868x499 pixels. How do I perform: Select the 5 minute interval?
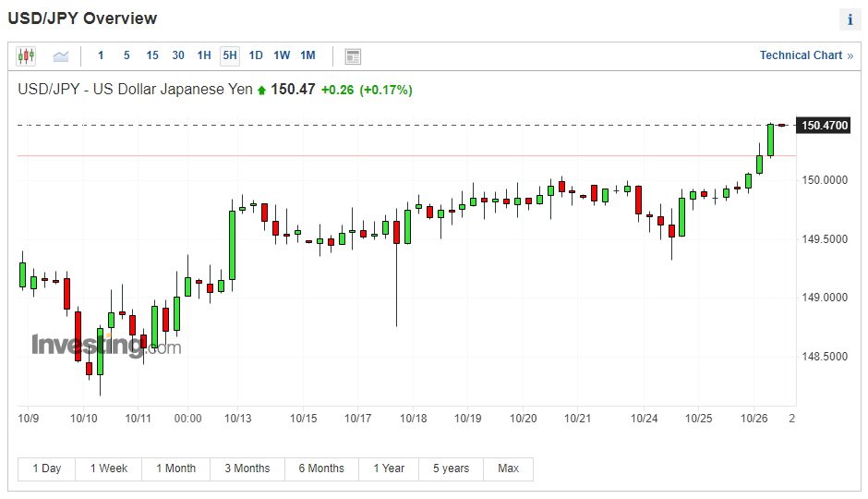click(127, 55)
